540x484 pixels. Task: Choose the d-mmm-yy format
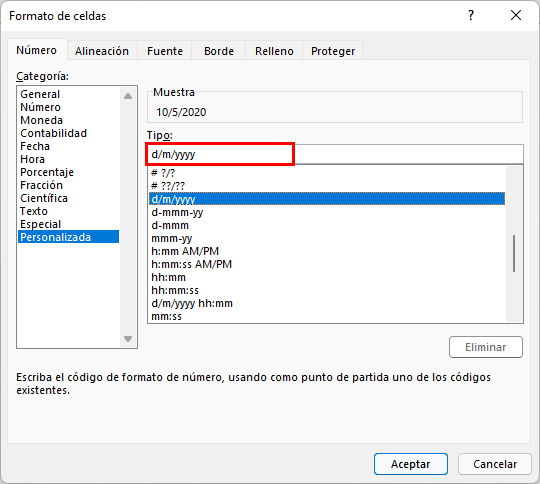tap(328, 212)
